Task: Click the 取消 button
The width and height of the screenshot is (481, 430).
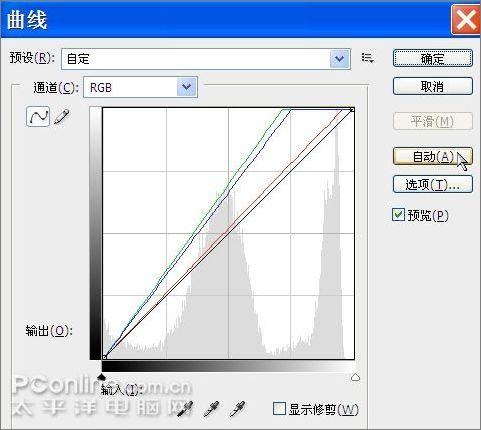Action: [x=433, y=86]
